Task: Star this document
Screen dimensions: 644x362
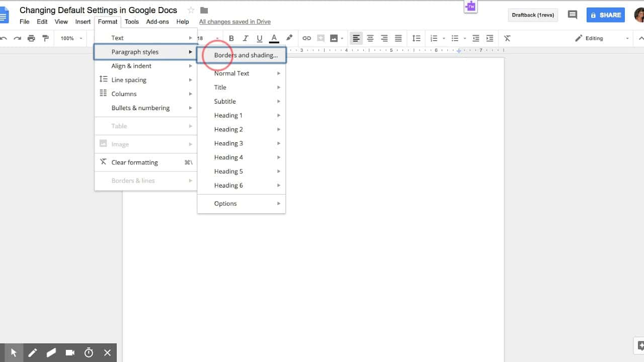Action: 191,10
